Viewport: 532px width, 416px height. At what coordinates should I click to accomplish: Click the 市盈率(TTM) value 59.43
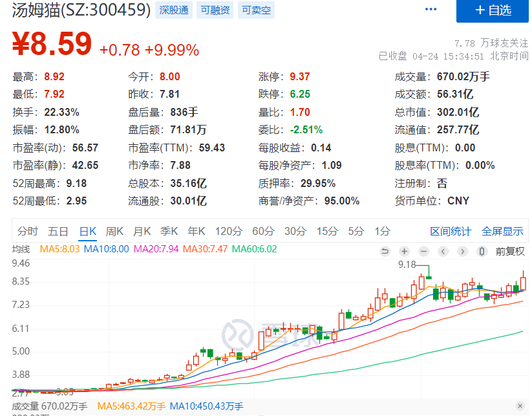click(x=212, y=148)
